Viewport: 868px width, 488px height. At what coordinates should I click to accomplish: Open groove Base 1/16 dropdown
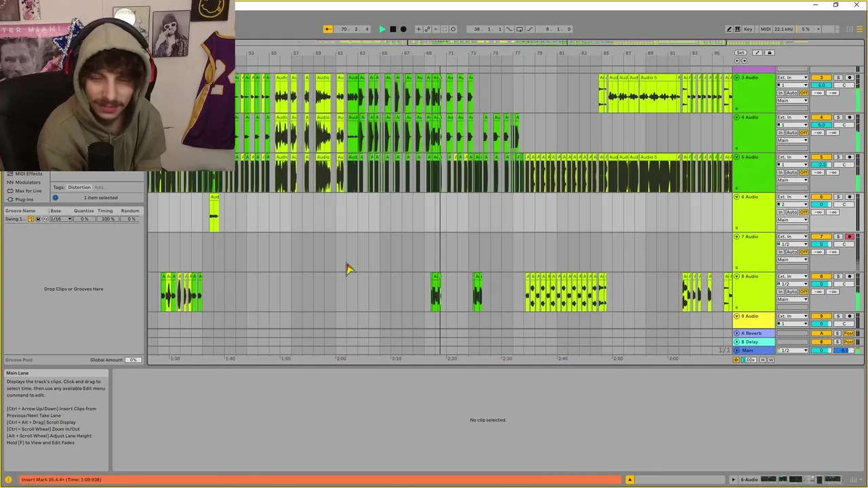pos(61,219)
